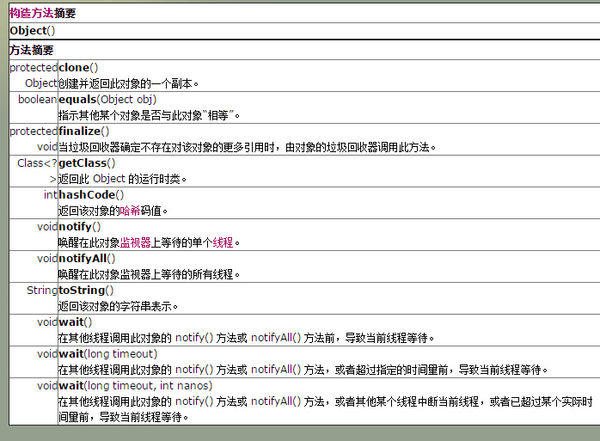600x441 pixels.
Task: Open the notify() method name link
Action: point(75,227)
